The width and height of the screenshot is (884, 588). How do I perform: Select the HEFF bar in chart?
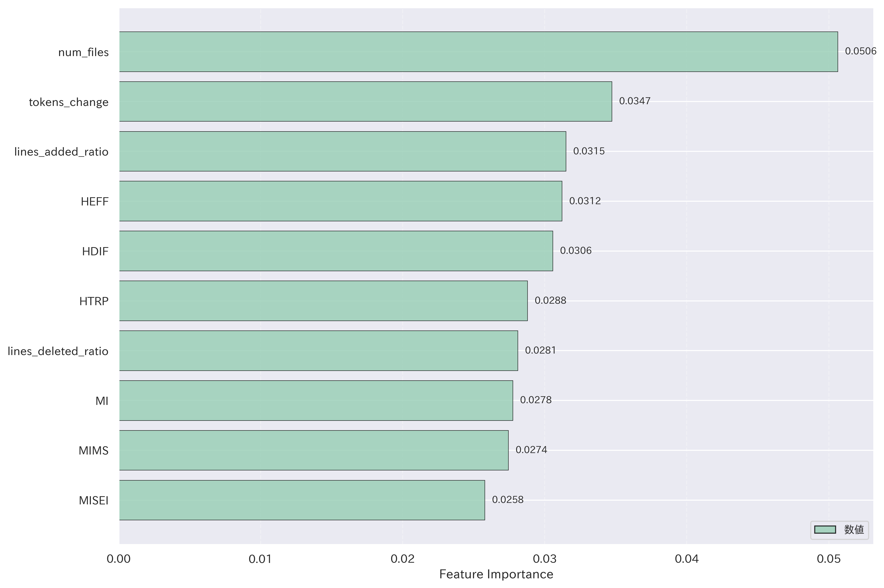341,201
